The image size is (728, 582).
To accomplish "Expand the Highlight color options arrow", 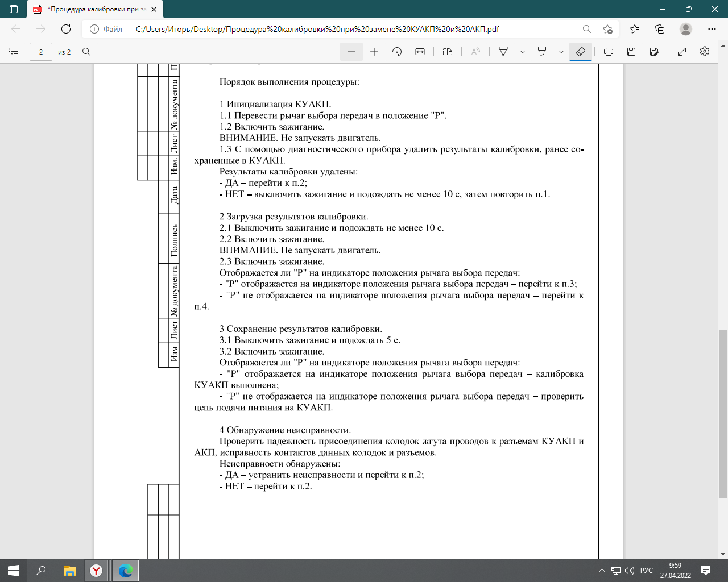I will (x=561, y=52).
